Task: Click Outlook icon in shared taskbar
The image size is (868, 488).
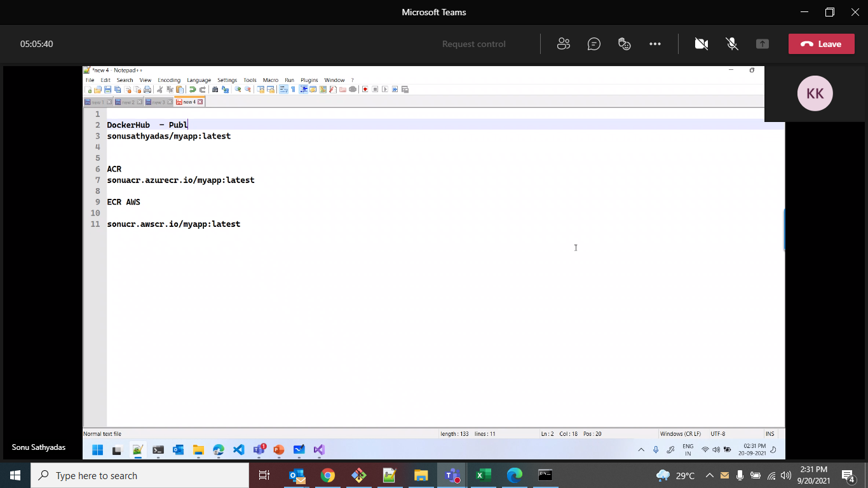Action: coord(178,450)
